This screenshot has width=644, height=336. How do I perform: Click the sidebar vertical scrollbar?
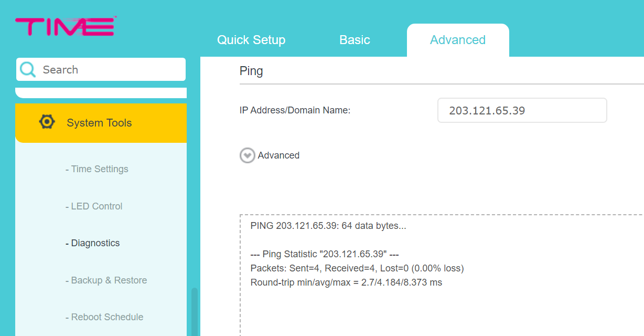pyautogui.click(x=195, y=312)
